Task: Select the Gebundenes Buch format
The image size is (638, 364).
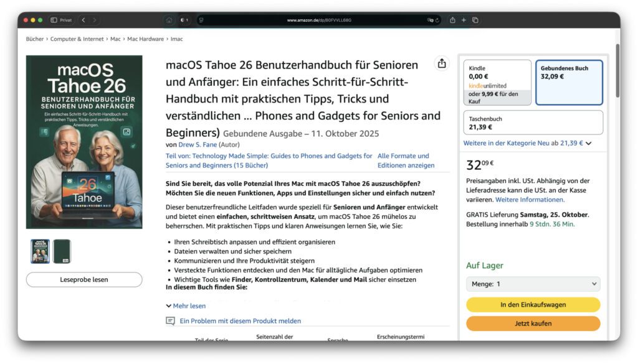Action: (x=569, y=82)
